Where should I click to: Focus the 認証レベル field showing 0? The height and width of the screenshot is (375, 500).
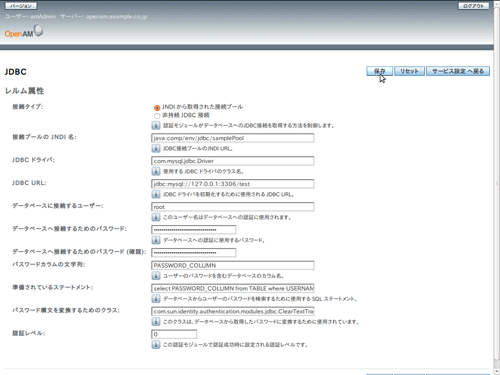point(174,334)
